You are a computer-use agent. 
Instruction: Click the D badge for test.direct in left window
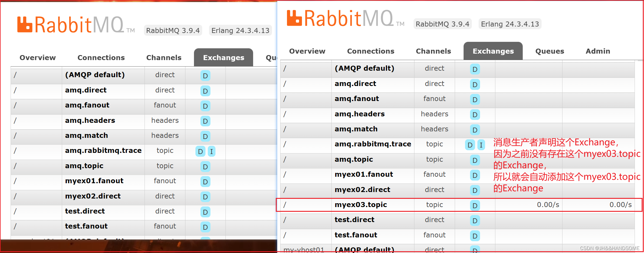pyautogui.click(x=205, y=212)
